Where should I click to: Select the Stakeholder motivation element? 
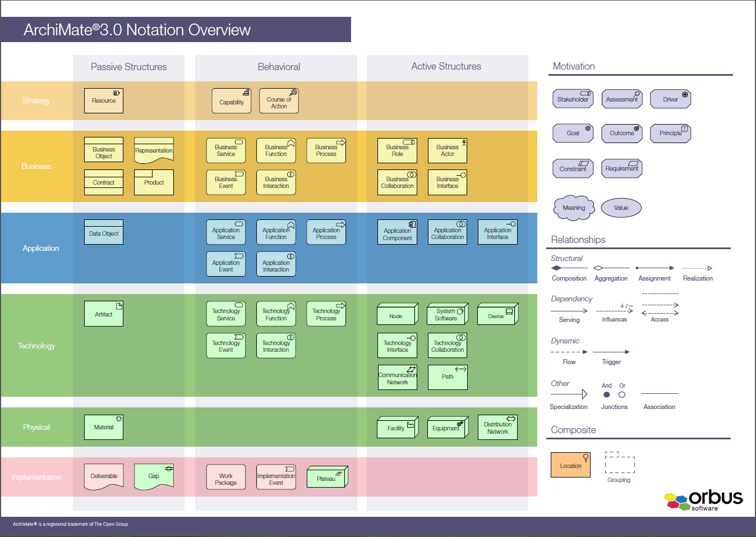[573, 99]
